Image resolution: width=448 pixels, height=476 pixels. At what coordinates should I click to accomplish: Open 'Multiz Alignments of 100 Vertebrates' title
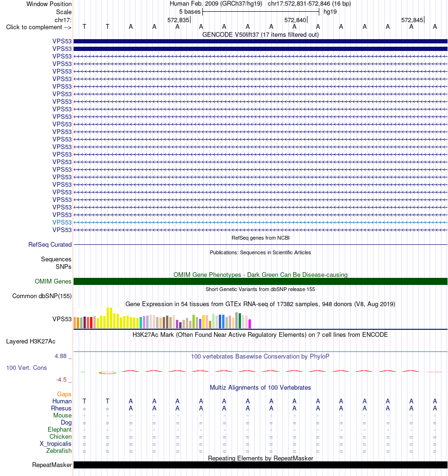(260, 387)
